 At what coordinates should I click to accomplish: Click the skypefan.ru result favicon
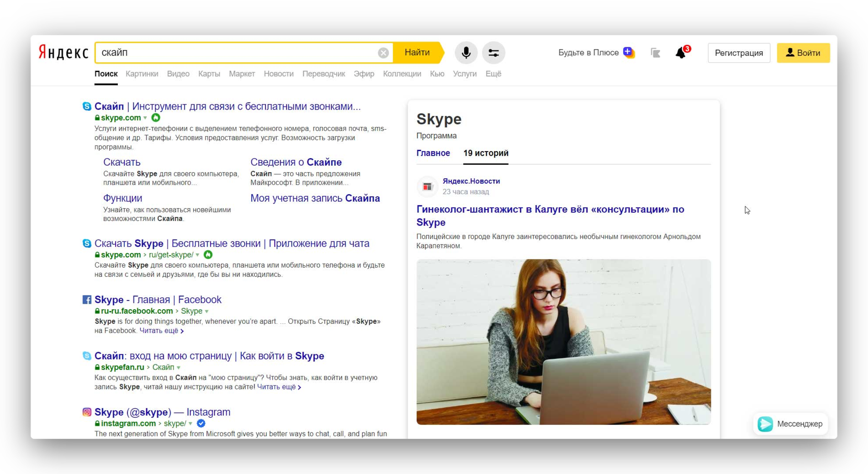87,356
